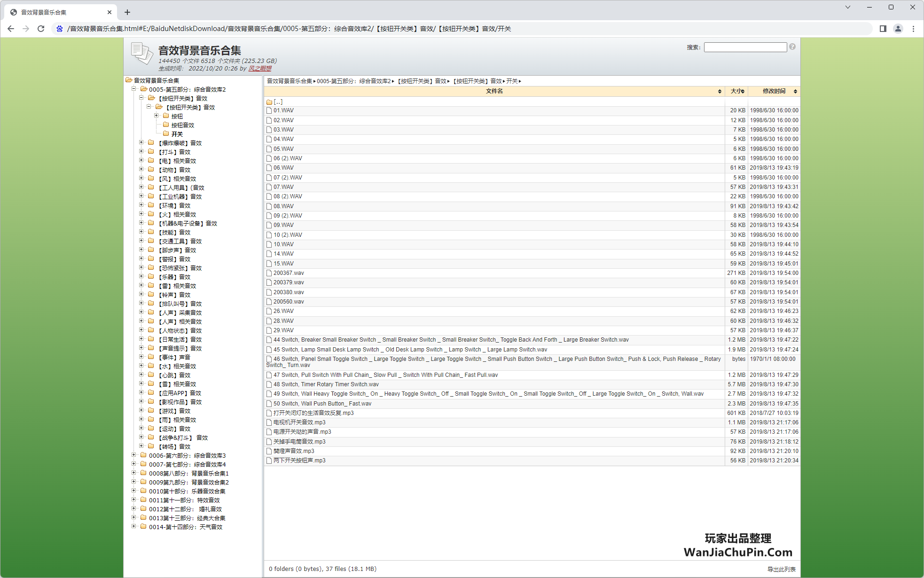
Task: Select 【电】相关音效 in tree
Action: 177,161
